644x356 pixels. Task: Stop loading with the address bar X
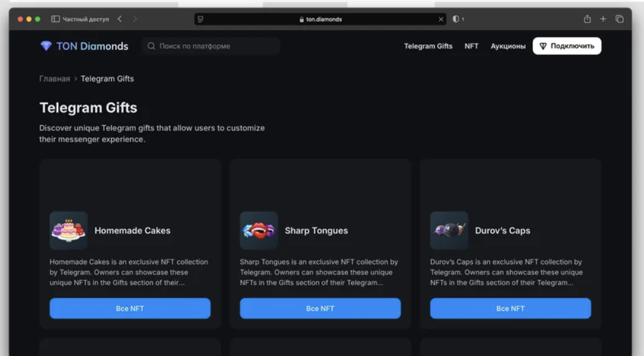click(x=440, y=20)
